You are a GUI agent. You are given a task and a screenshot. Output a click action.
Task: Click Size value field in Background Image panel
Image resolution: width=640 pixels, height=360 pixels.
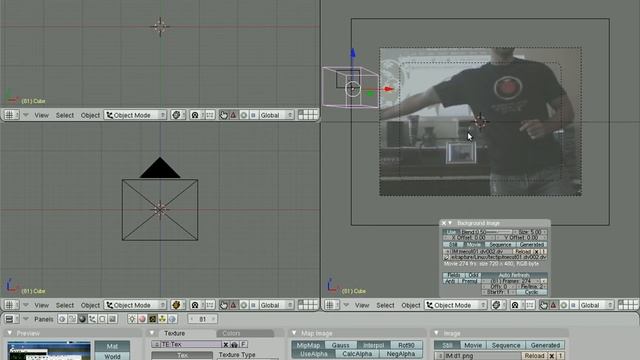[530, 232]
